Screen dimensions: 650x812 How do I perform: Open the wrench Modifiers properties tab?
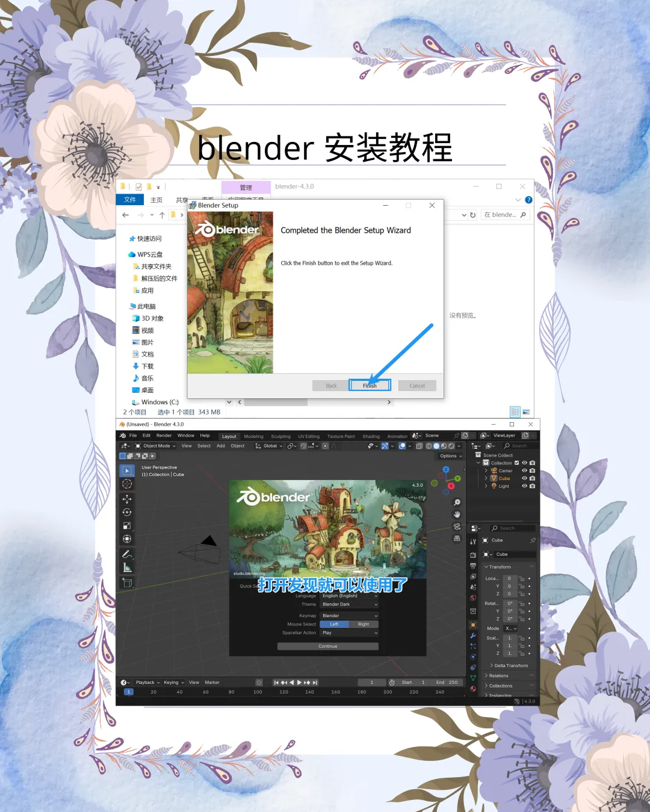click(x=473, y=636)
